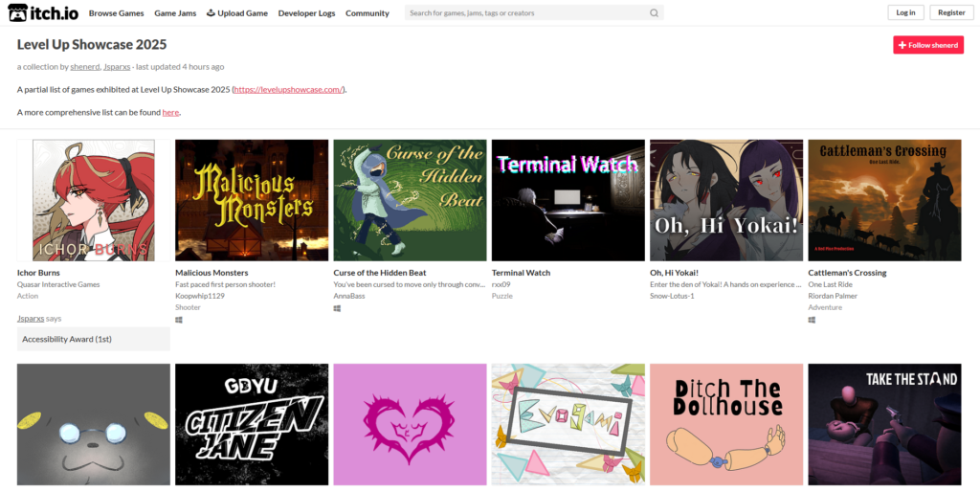
Task: Open the glasses creature game thumbnail
Action: [x=94, y=424]
